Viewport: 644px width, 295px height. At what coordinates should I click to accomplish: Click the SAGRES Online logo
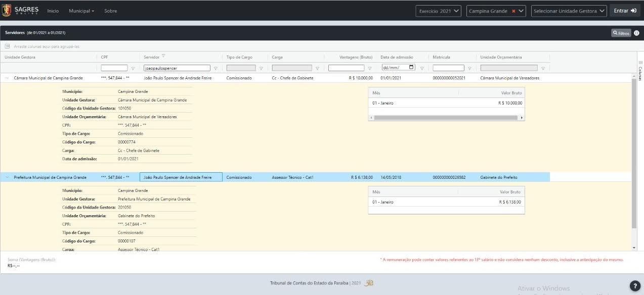(21, 11)
